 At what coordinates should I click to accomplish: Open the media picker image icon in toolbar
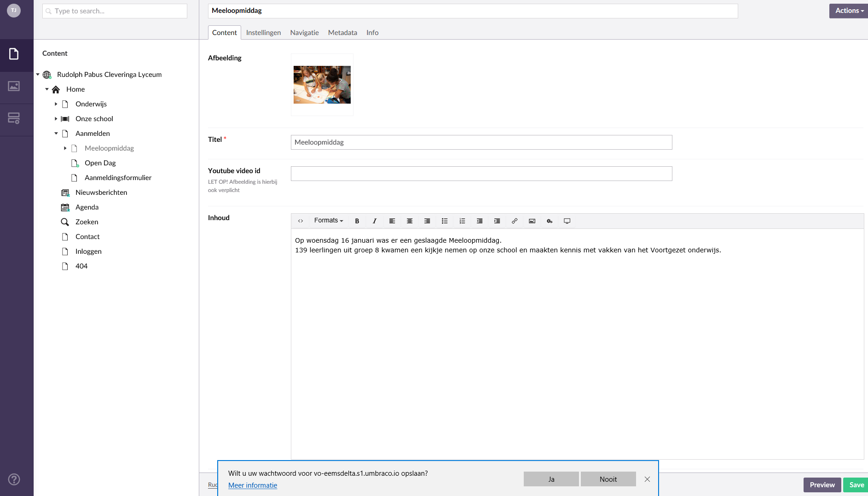click(532, 221)
